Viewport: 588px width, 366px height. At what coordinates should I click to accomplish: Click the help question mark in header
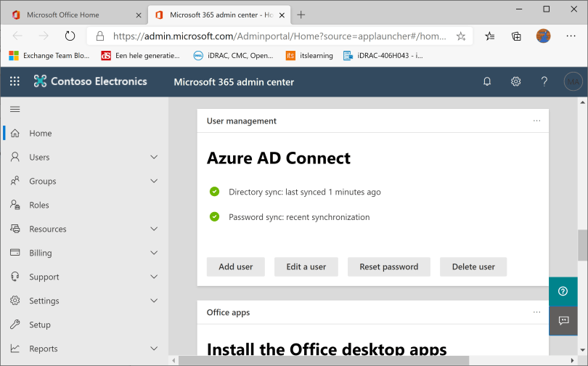click(x=544, y=82)
